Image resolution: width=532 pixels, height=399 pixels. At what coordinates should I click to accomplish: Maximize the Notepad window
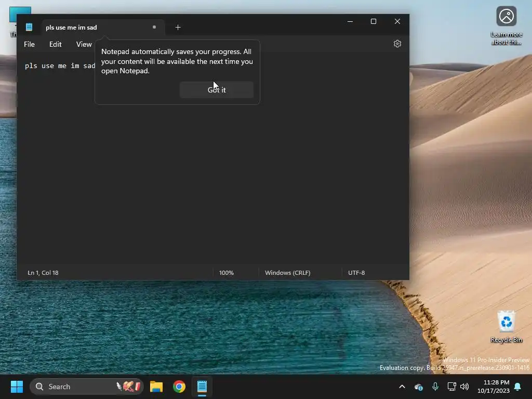tap(374, 21)
